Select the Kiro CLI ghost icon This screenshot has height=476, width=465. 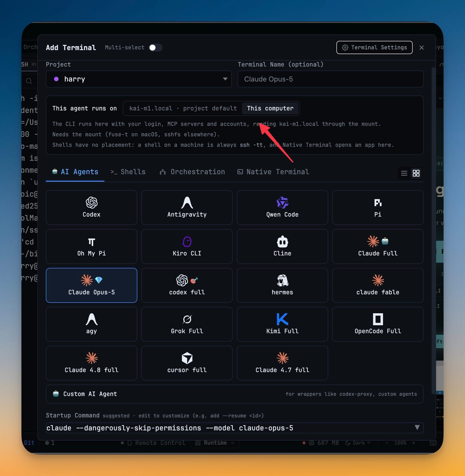[187, 242]
